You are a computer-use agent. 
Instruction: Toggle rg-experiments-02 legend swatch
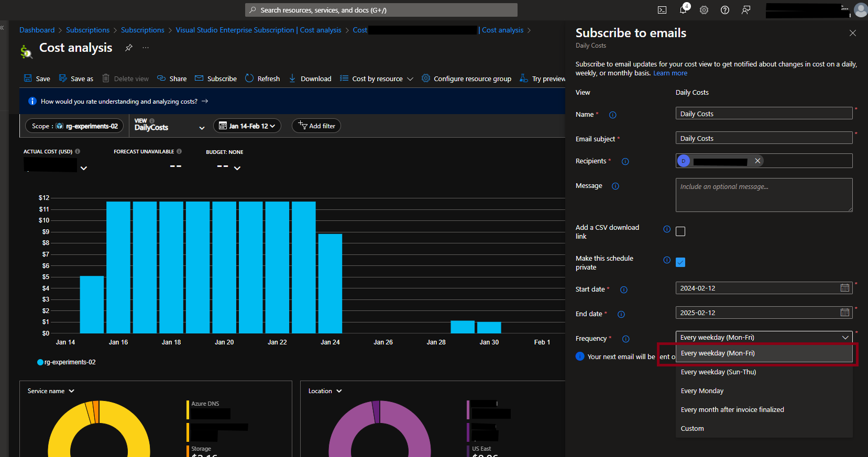click(x=40, y=362)
